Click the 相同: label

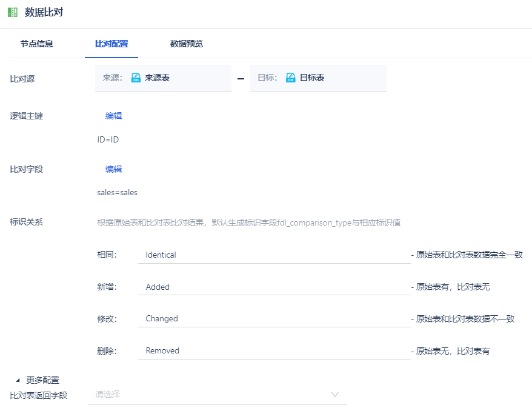(x=107, y=255)
